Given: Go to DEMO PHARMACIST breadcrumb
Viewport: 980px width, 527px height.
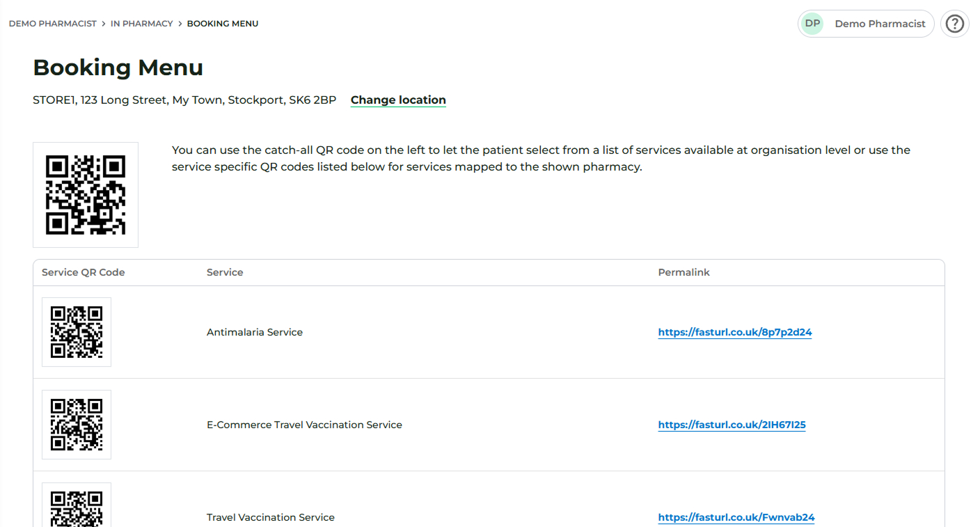Looking at the screenshot, I should tap(53, 24).
